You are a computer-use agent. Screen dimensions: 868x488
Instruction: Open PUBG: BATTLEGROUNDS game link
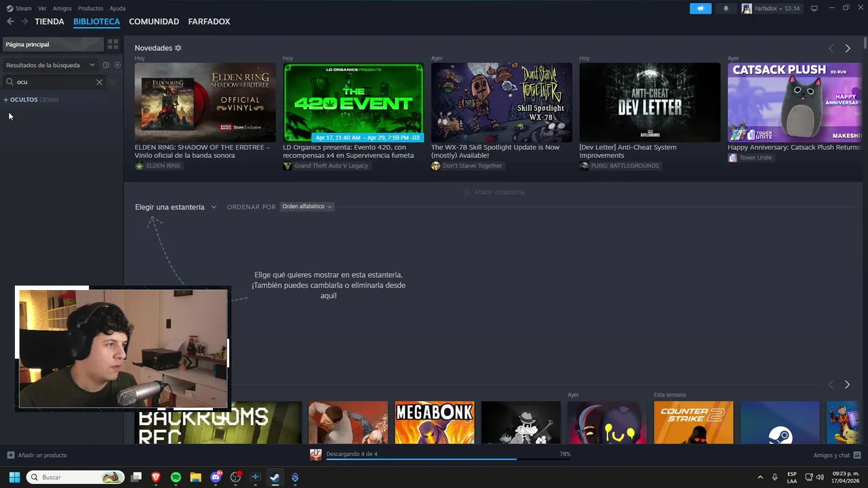tap(619, 165)
